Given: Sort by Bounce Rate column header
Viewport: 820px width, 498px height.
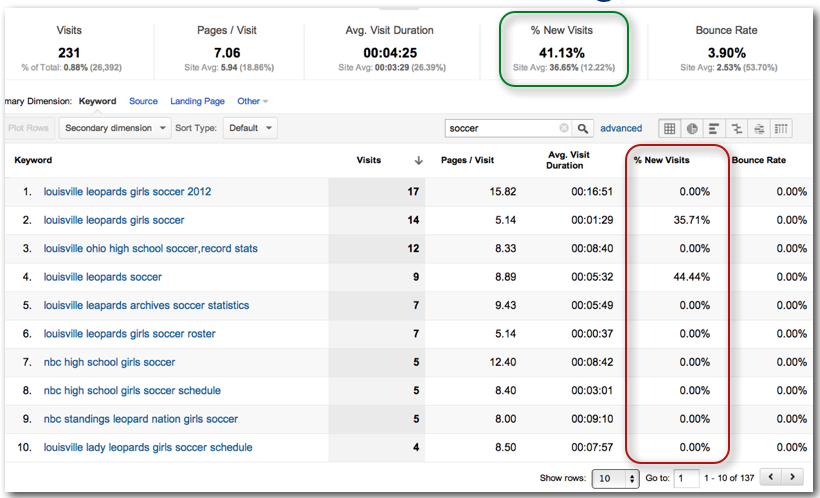Looking at the screenshot, I should tap(759, 160).
